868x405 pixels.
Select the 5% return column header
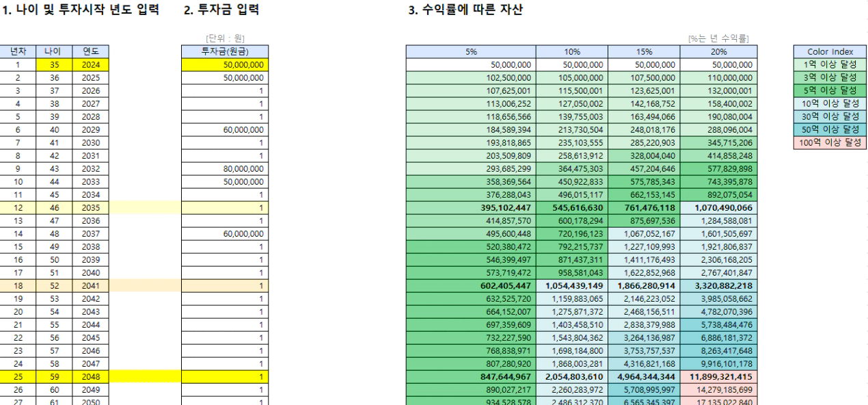click(471, 52)
